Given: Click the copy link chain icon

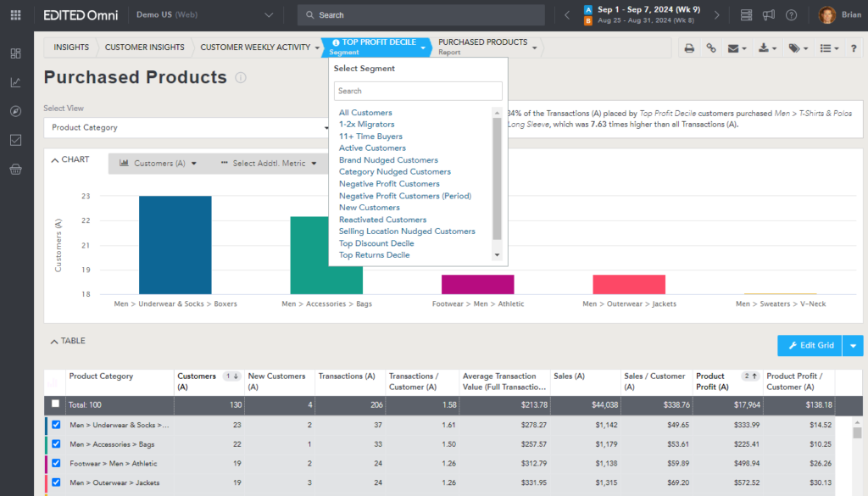Looking at the screenshot, I should point(711,48).
